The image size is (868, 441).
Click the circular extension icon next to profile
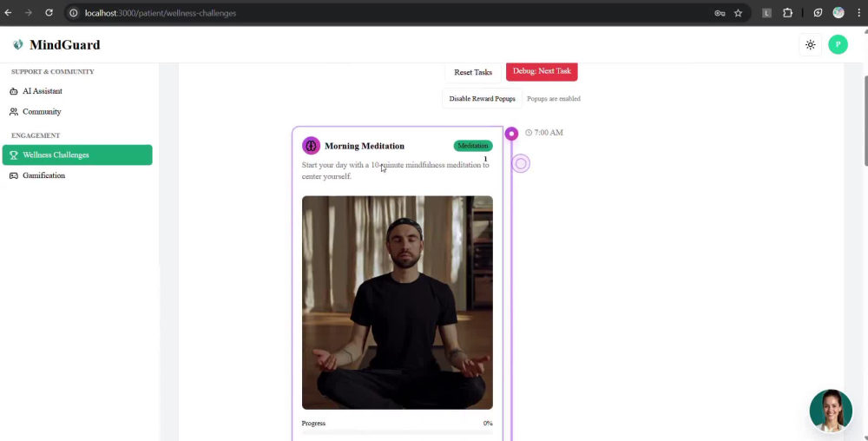click(x=818, y=13)
